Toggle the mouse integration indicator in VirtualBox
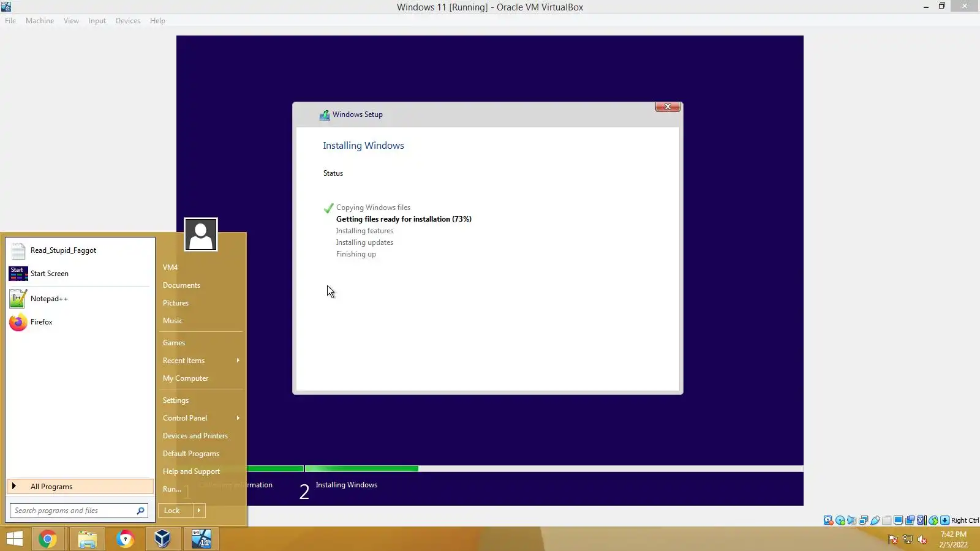 pos(933,520)
